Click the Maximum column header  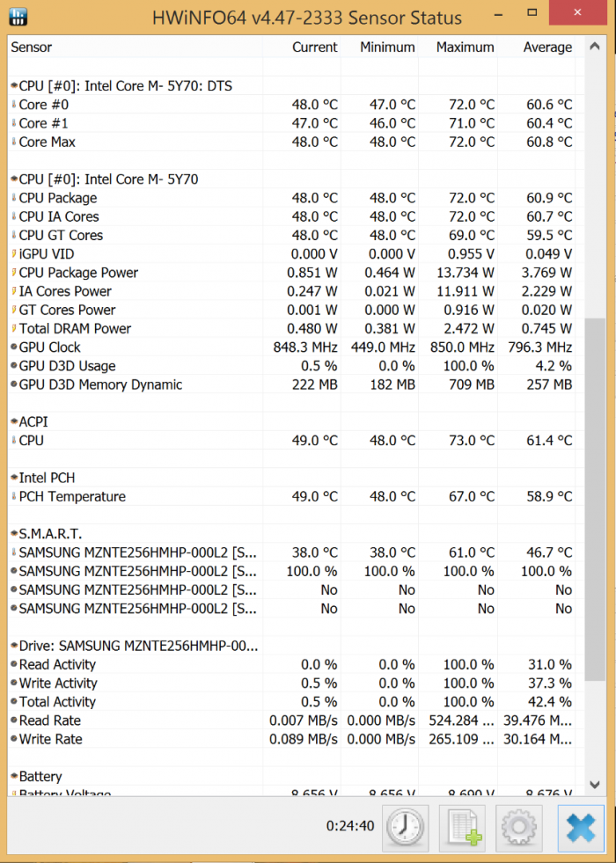point(465,48)
